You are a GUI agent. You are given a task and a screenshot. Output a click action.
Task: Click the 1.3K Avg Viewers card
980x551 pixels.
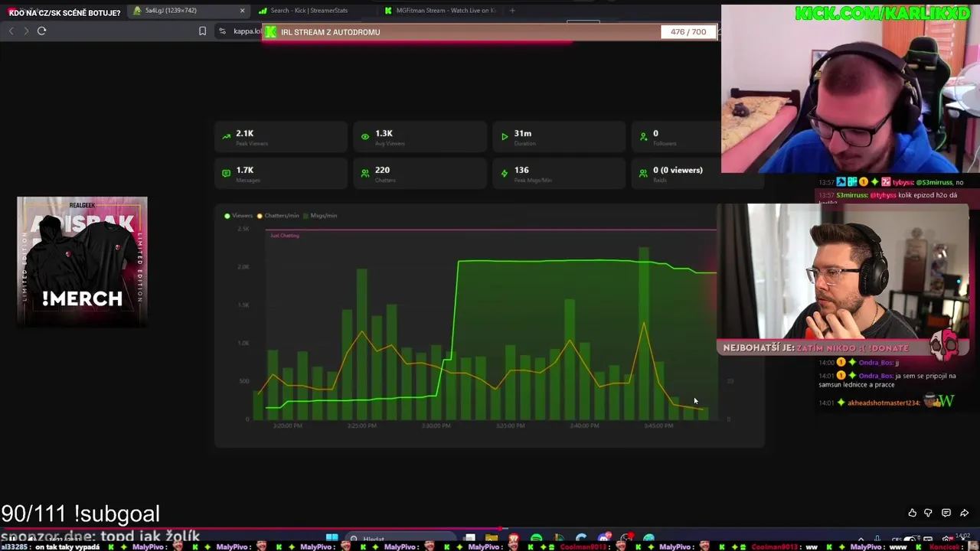(x=420, y=137)
